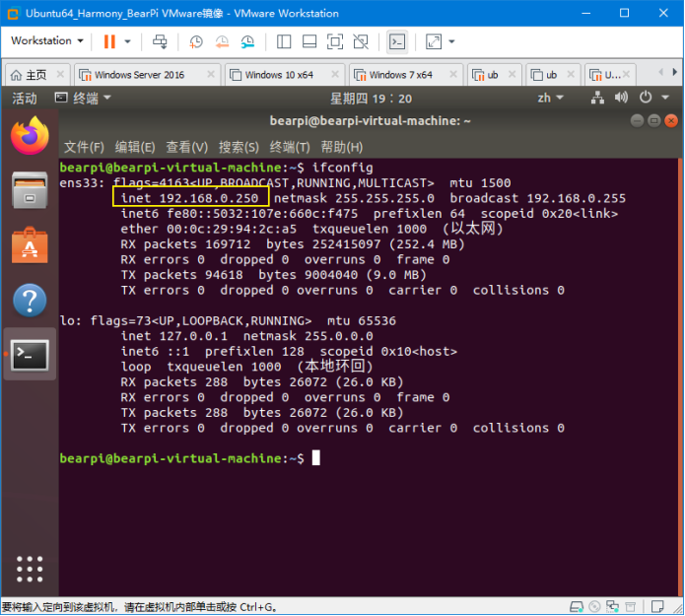Viewport: 685px width, 616px height.
Task: Revert to the previous snapshot
Action: (222, 41)
